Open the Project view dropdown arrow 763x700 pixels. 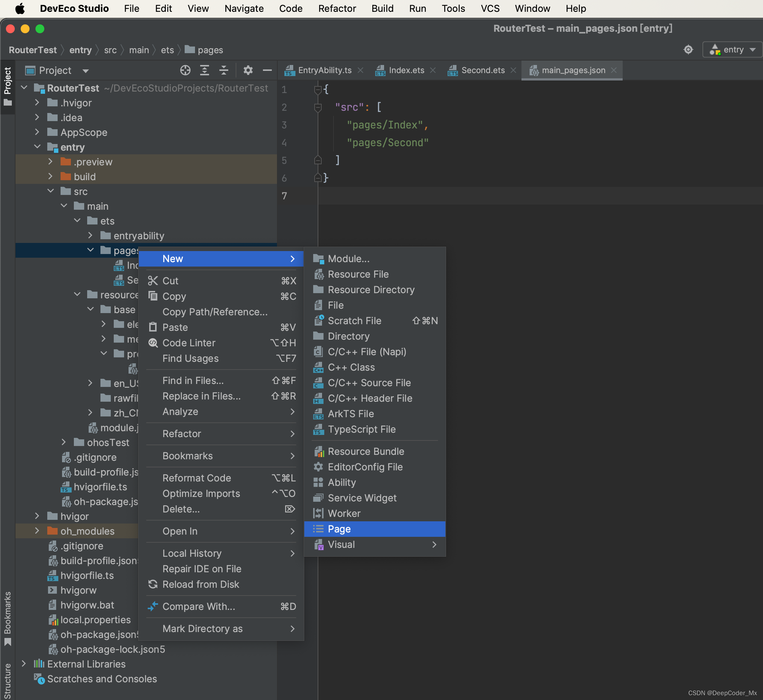pos(86,71)
